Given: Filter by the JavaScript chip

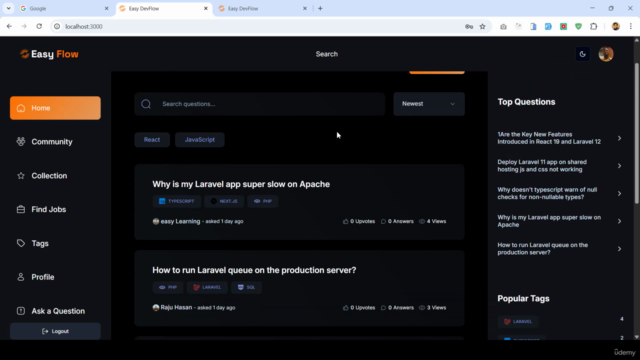Looking at the screenshot, I should (200, 140).
